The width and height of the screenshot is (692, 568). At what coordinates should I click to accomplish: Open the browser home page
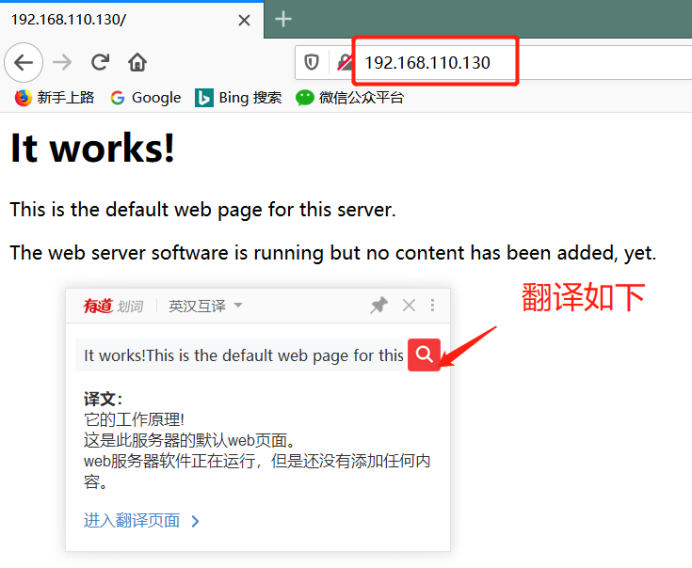coord(137,62)
